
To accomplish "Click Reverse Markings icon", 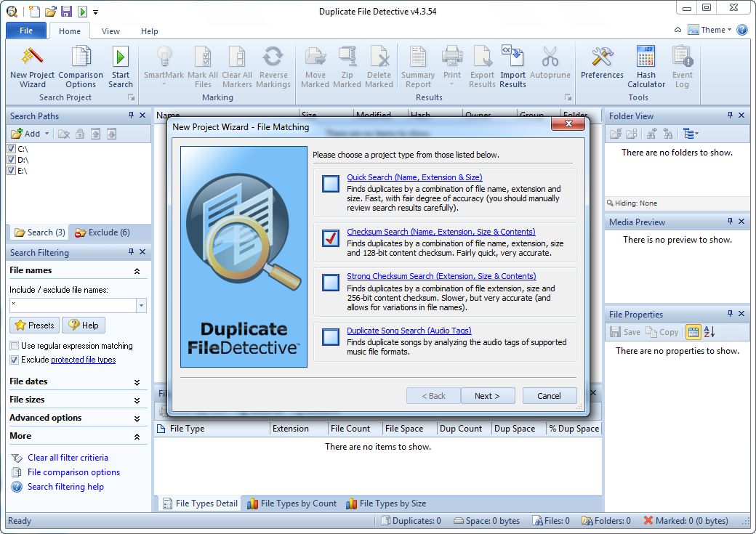I will click(273, 57).
